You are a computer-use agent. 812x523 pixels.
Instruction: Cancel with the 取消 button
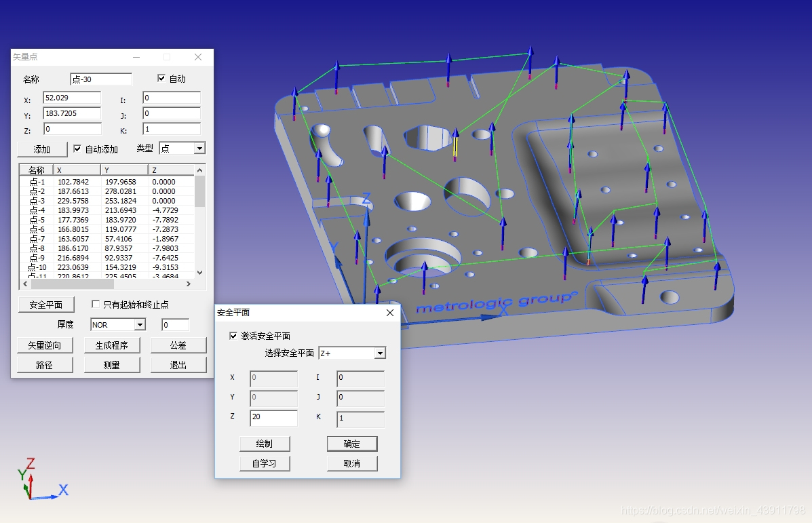(x=352, y=463)
